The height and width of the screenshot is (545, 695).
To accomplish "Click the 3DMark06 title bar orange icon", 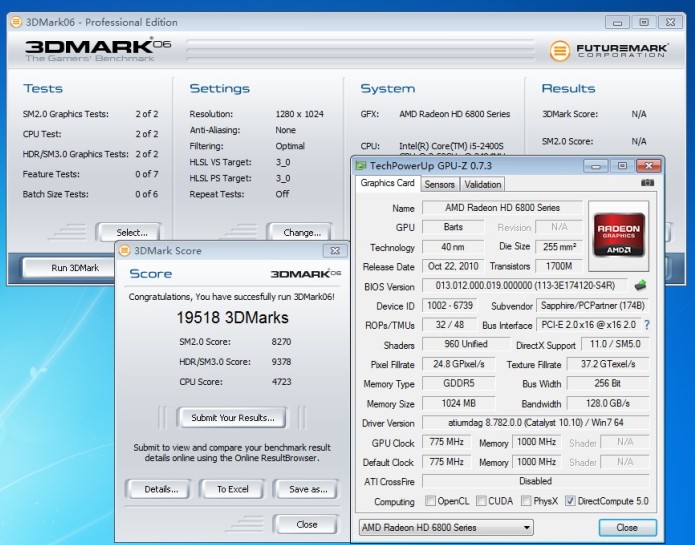I will [16, 22].
